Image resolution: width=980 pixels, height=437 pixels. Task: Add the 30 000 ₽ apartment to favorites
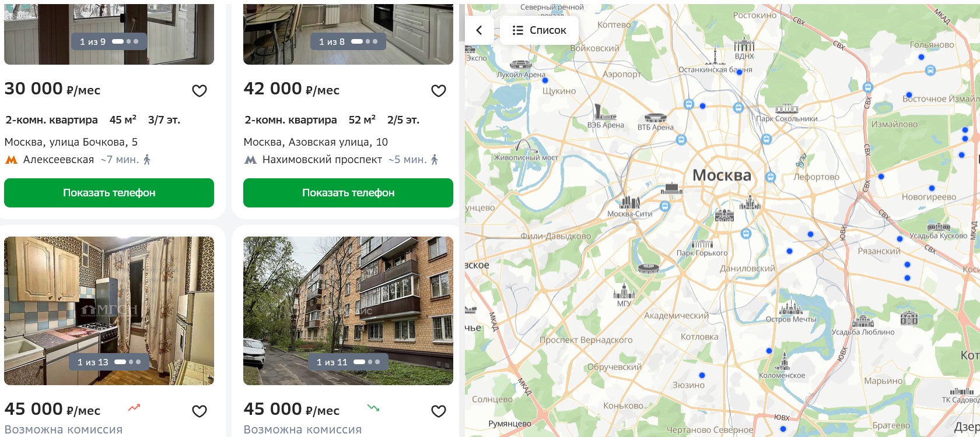pos(199,91)
